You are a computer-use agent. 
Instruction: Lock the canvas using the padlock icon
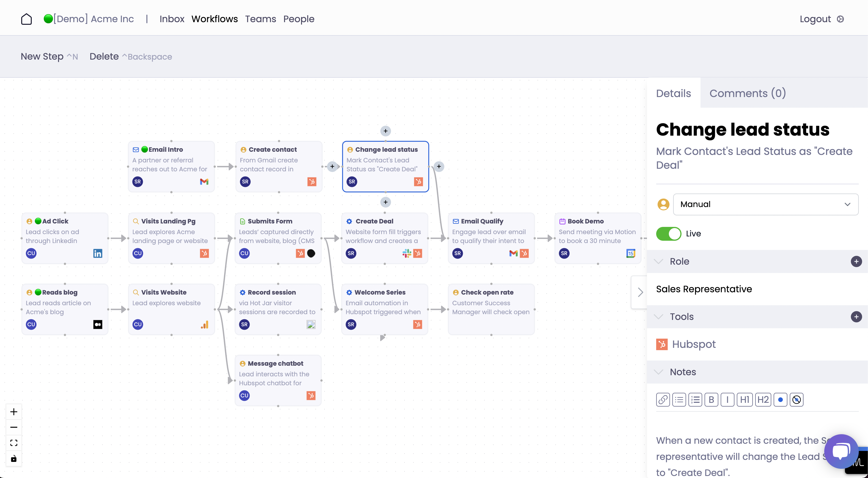pos(14,458)
